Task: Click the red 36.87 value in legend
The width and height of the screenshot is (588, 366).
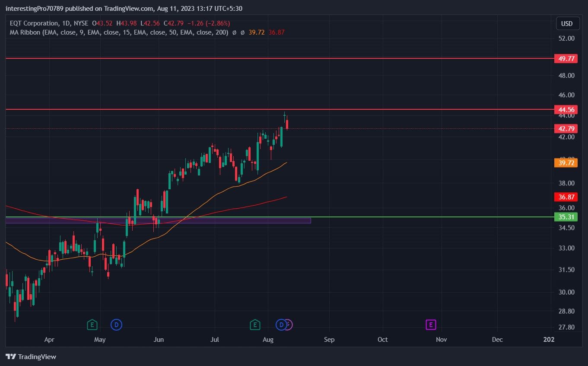Action: [277, 32]
